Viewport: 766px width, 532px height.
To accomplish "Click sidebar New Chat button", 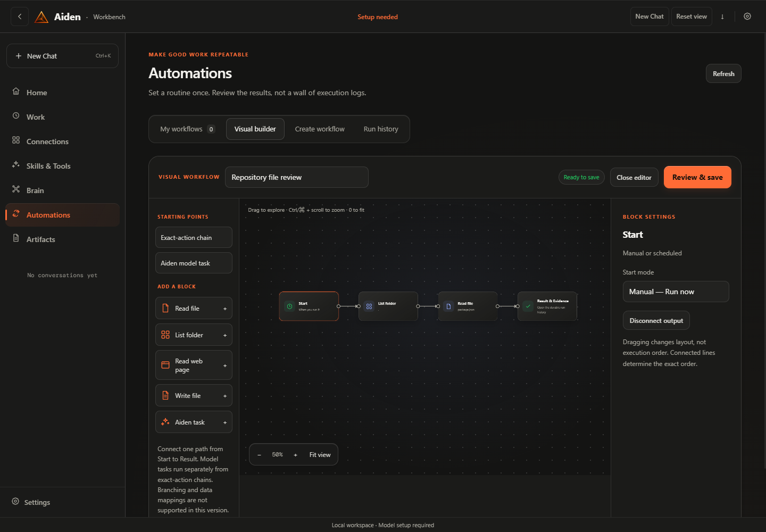I will point(62,56).
